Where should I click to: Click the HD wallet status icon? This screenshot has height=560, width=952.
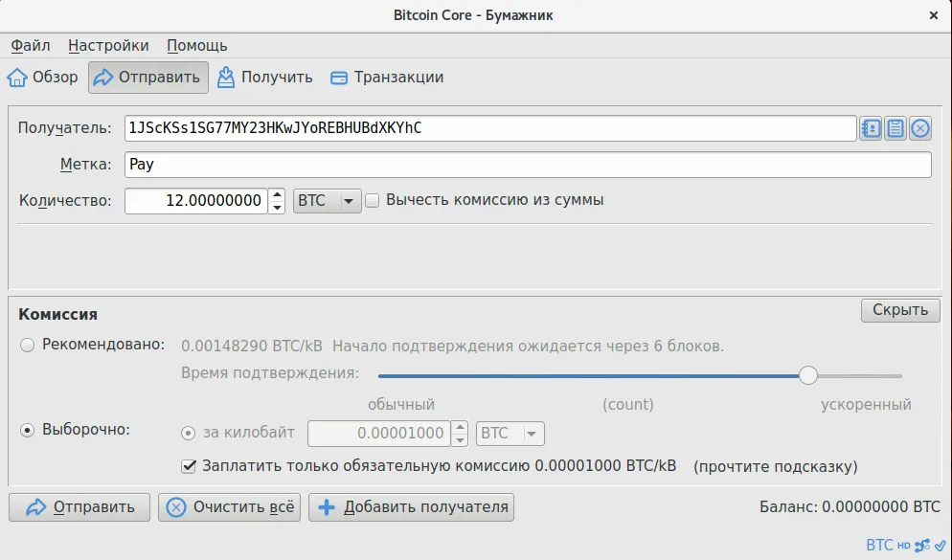[x=903, y=546]
